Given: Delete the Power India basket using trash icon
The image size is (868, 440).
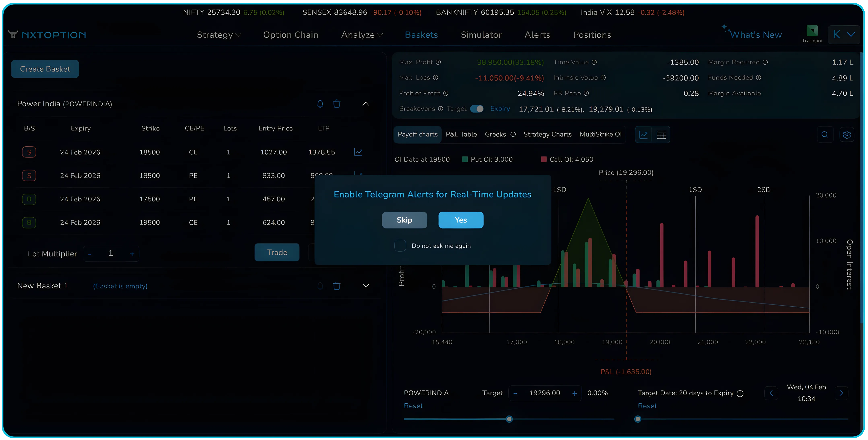Looking at the screenshot, I should tap(337, 103).
